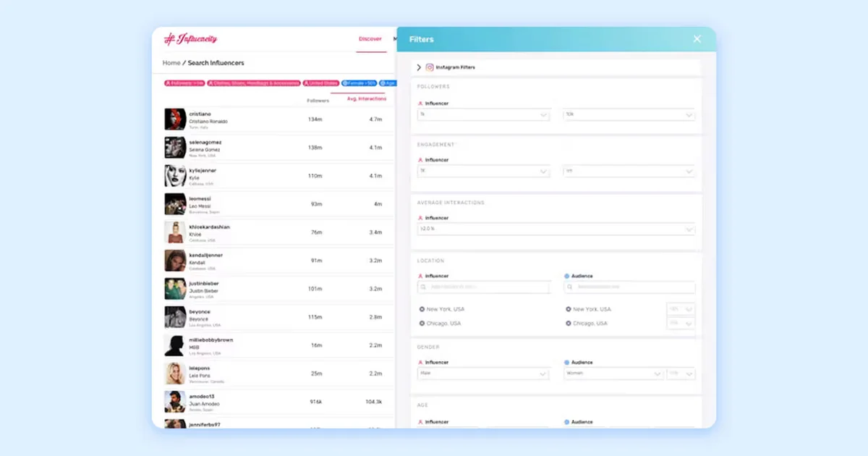Open the Discover menu
This screenshot has height=456, width=868.
[371, 40]
